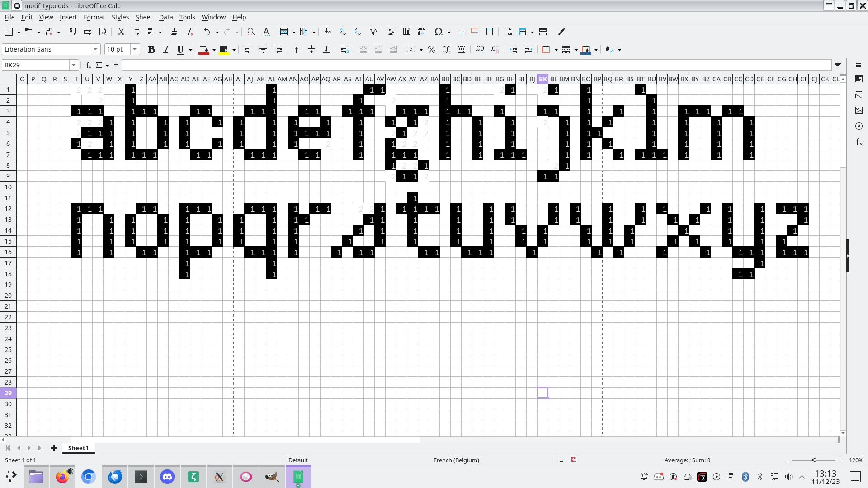Toggle Bold formatting
Viewport: 868px width, 488px height.
point(151,49)
